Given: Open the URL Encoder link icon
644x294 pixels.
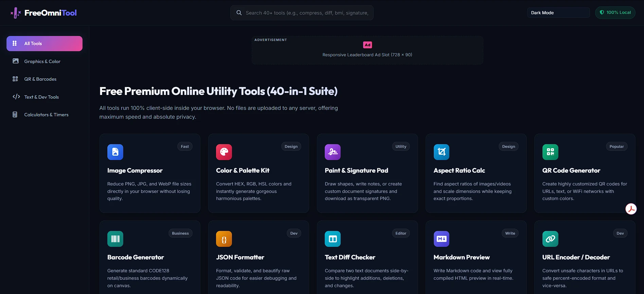Looking at the screenshot, I should (550, 239).
